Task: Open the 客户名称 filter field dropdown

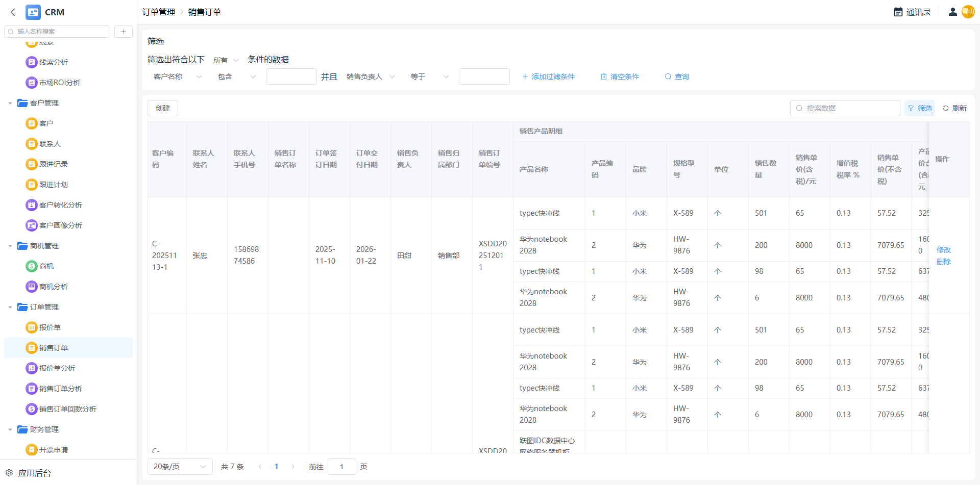Action: [x=177, y=76]
